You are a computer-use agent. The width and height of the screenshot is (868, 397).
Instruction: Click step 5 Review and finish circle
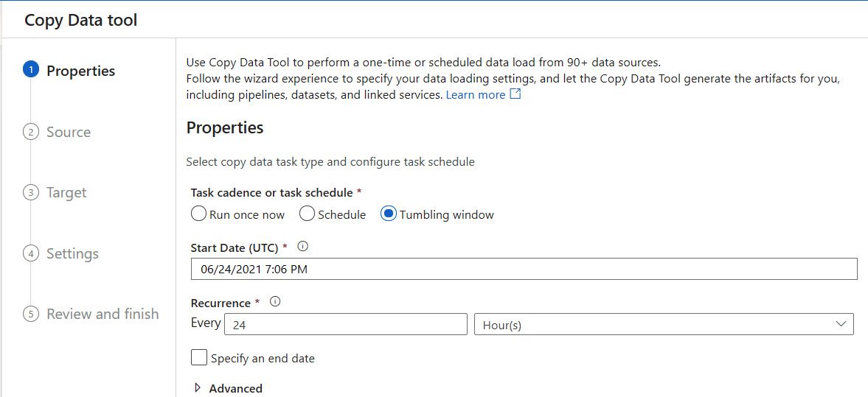(31, 315)
